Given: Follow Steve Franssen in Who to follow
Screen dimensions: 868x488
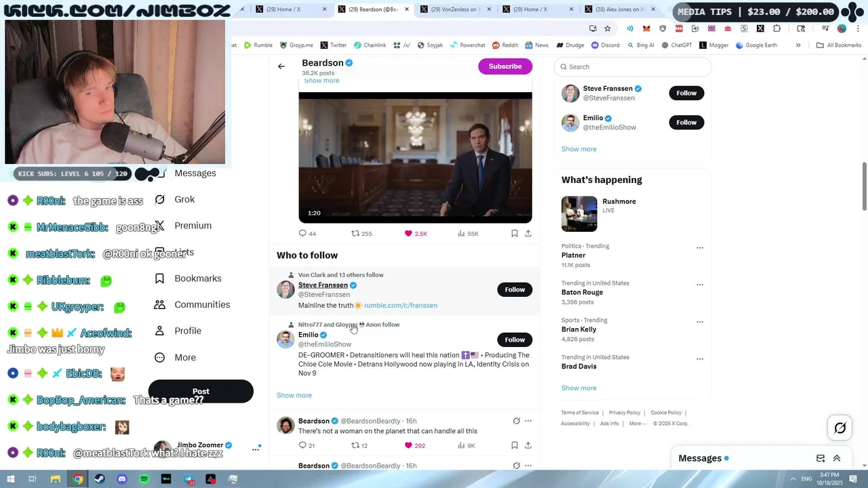Looking at the screenshot, I should (515, 289).
